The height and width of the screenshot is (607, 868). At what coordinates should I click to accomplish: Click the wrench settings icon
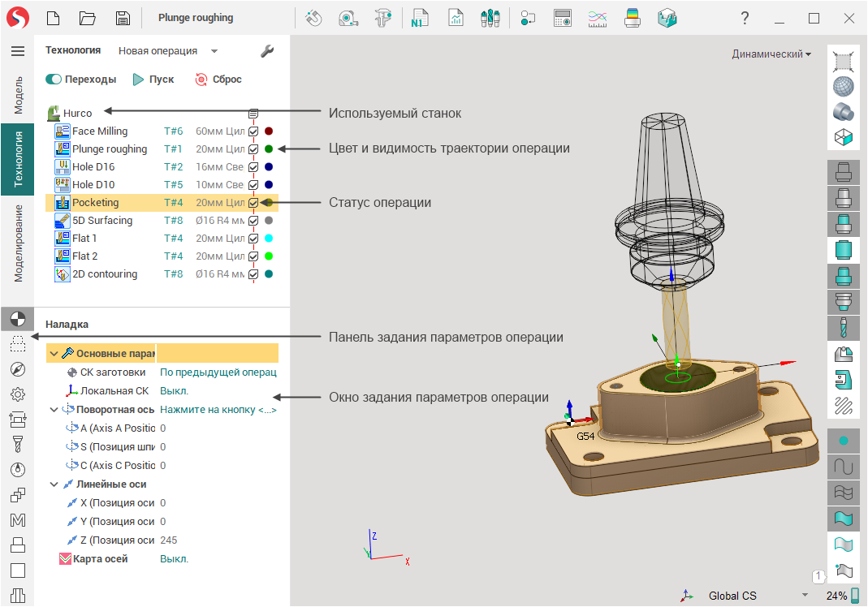267,51
